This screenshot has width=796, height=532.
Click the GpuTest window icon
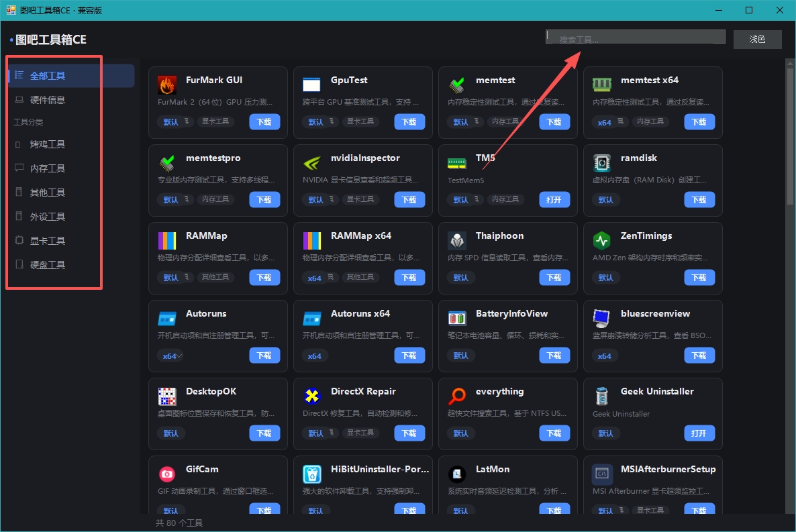(x=311, y=85)
